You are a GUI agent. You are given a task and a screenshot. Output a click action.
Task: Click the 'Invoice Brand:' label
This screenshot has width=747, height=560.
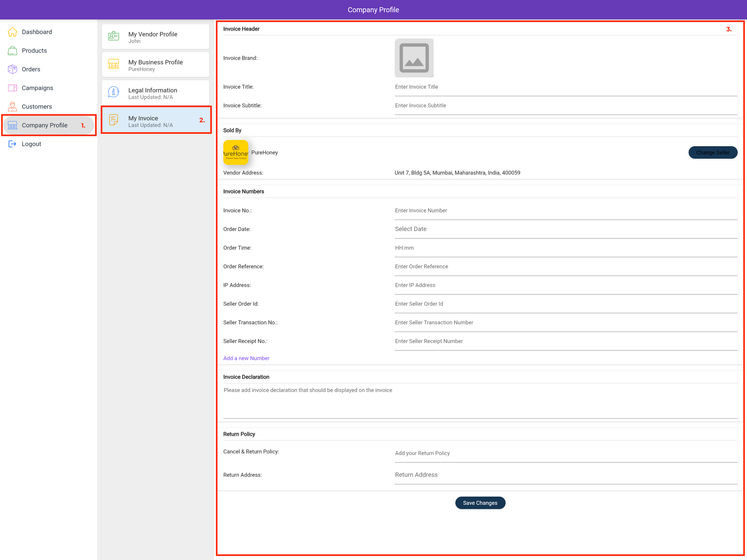coord(240,58)
